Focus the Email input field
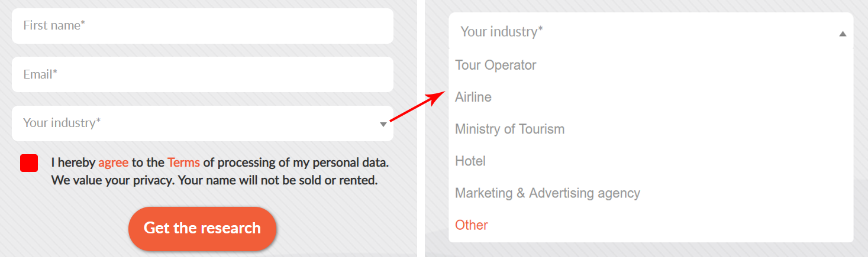This screenshot has width=868, height=257. click(x=202, y=75)
